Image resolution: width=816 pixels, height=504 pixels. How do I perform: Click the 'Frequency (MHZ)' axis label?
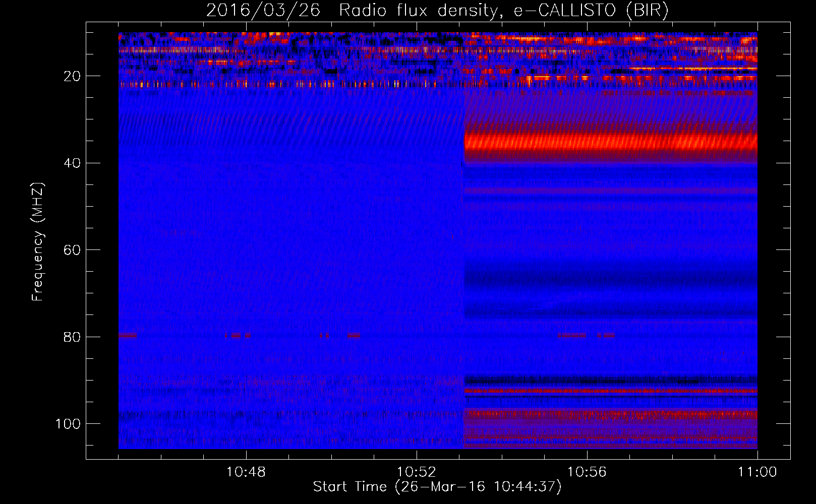38,241
